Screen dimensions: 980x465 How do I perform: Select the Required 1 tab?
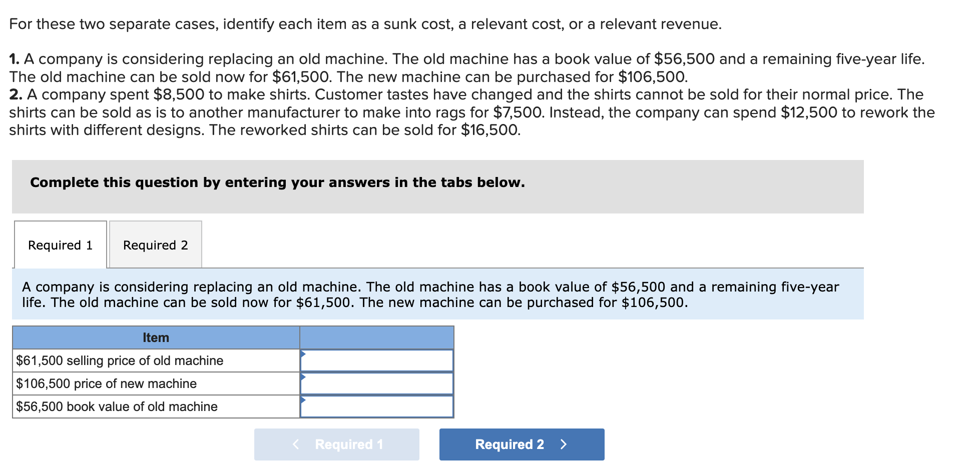tap(60, 244)
